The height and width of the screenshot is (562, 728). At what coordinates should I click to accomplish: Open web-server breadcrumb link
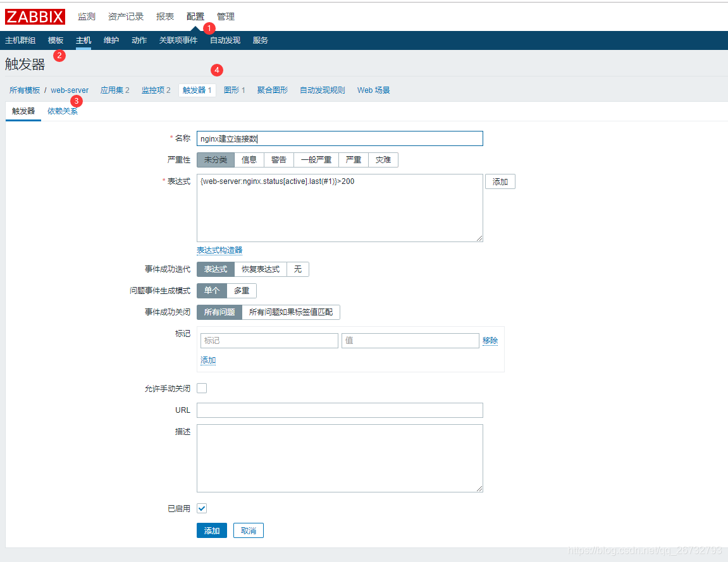pyautogui.click(x=70, y=90)
